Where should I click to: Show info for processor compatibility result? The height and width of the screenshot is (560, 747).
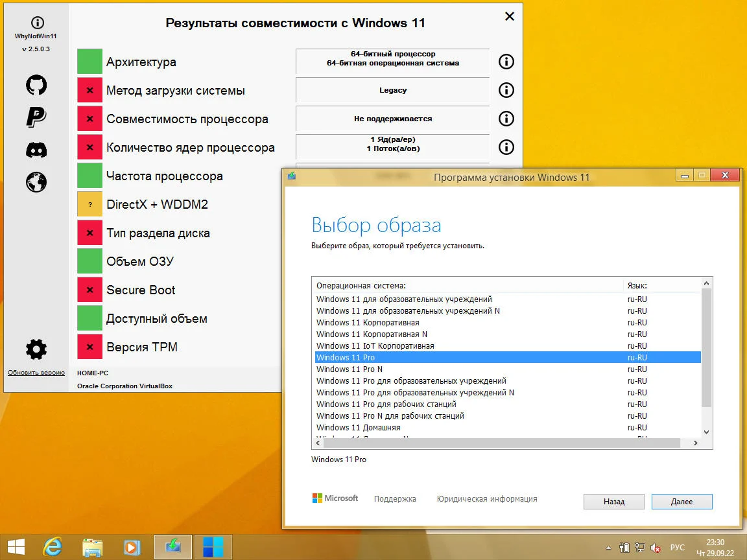coord(506,119)
